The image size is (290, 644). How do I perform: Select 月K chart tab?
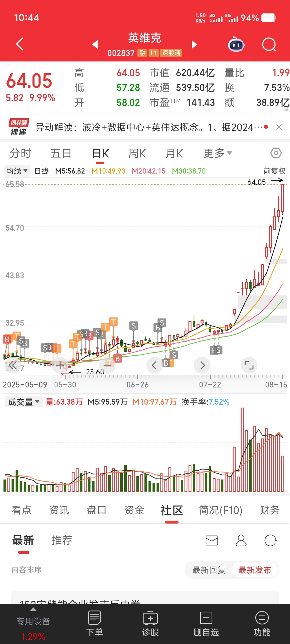(174, 153)
